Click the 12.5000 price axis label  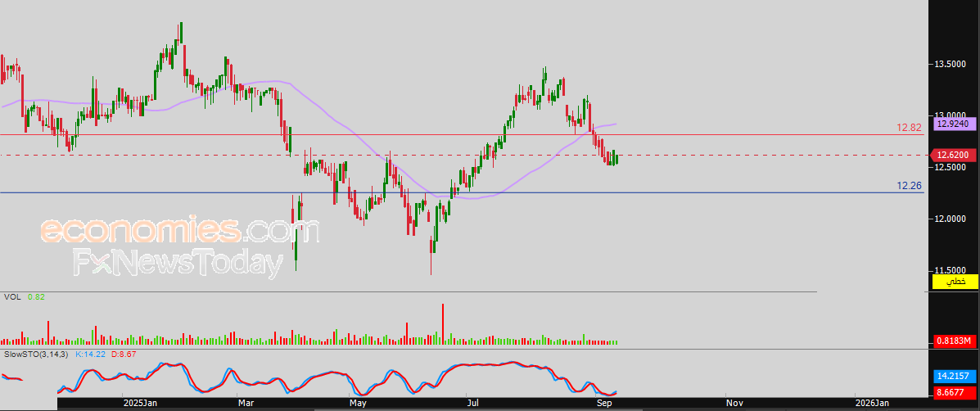tap(950, 167)
